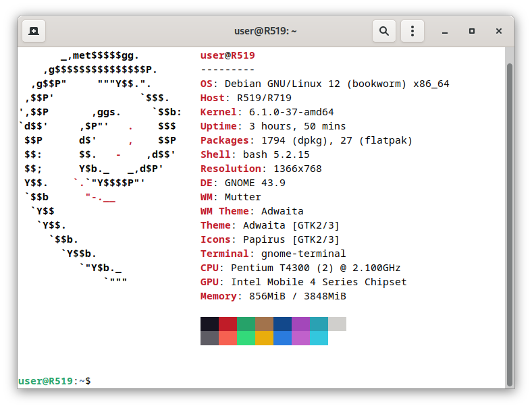Click the terminal vertical scrollbar
The width and height of the screenshot is (532, 408).
click(509, 225)
